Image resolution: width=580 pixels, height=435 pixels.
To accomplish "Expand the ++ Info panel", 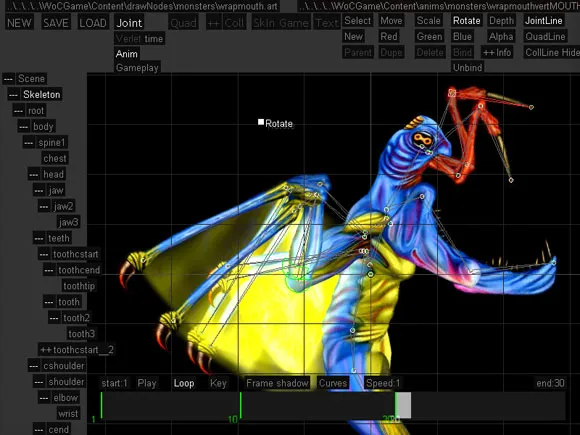I will tap(497, 53).
